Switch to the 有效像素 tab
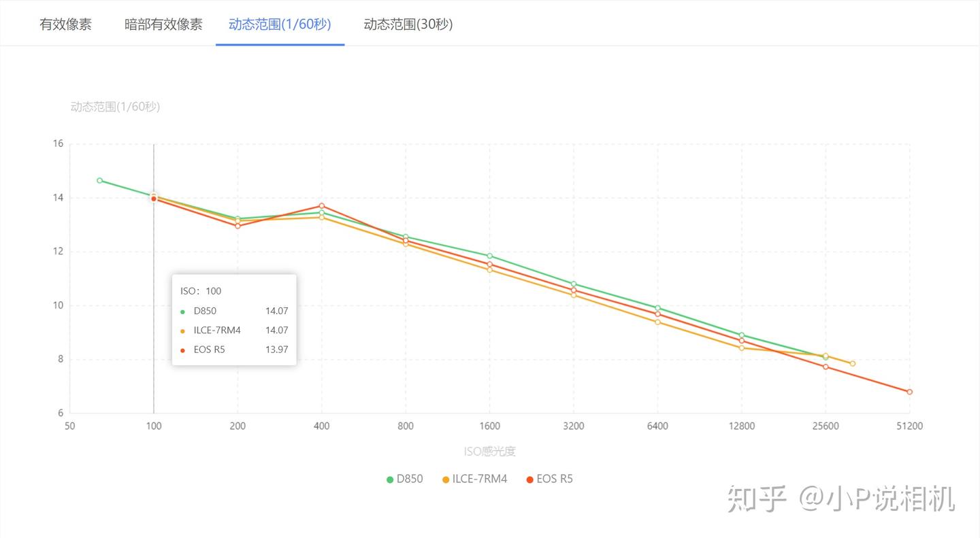This screenshot has height=538, width=980. click(x=66, y=24)
